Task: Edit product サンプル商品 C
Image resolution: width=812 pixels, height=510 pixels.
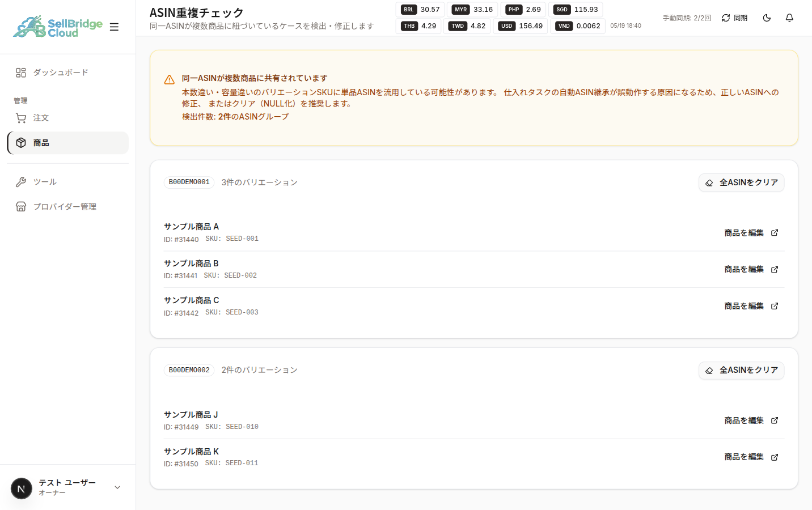Action: click(751, 306)
